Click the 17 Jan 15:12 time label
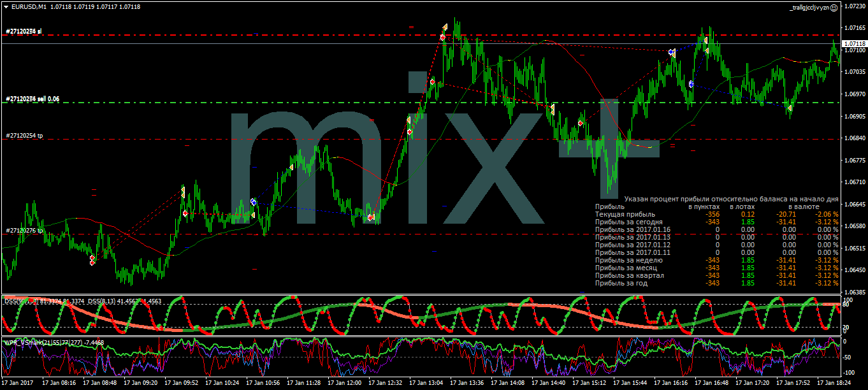Image resolution: width=868 pixels, height=390 pixels. [x=590, y=384]
